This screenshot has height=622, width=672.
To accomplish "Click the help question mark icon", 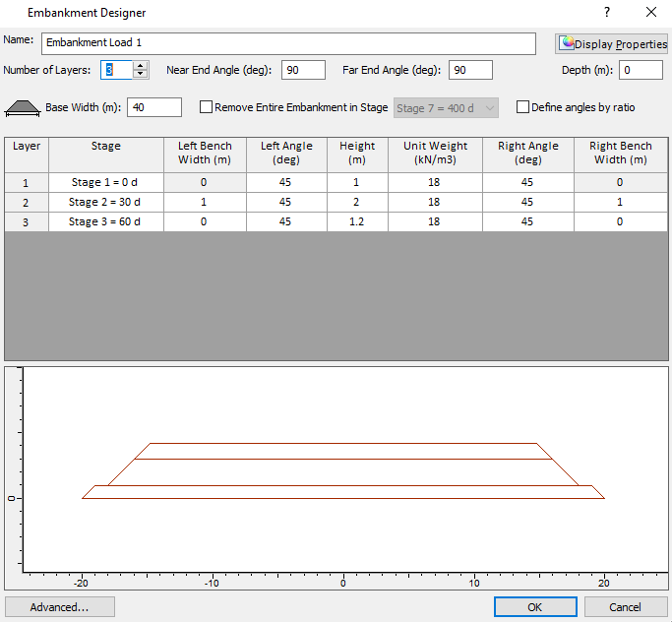I will [607, 12].
